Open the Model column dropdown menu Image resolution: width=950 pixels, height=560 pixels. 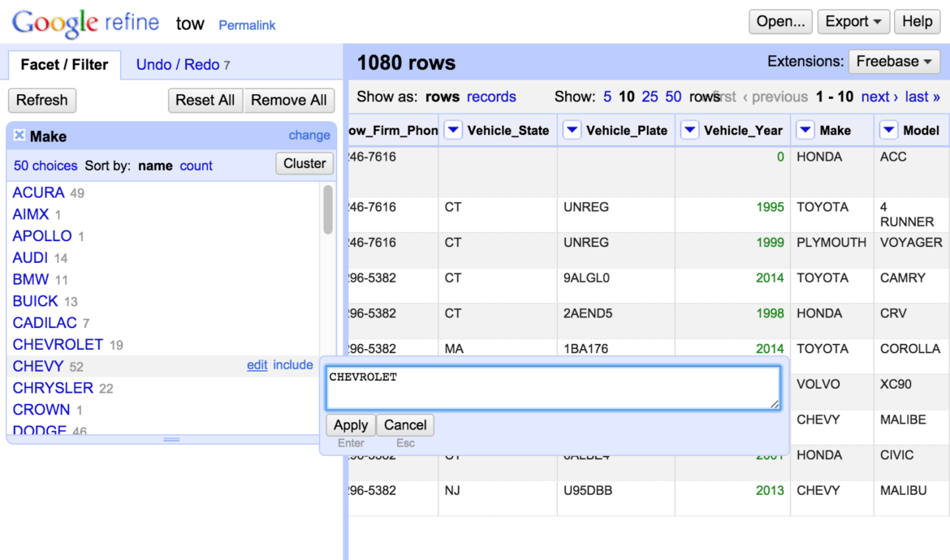click(x=888, y=130)
